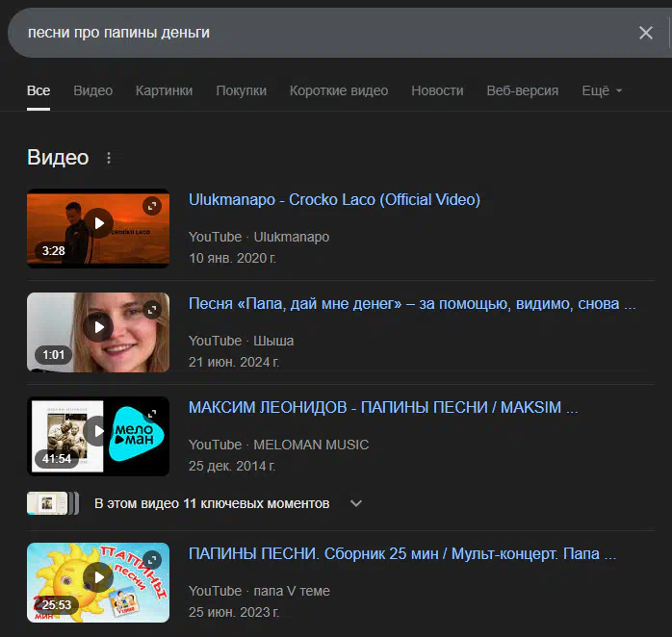Click the YouTube · Ulukmanapo source text
Image resolution: width=672 pixels, height=637 pixels.
coord(259,237)
